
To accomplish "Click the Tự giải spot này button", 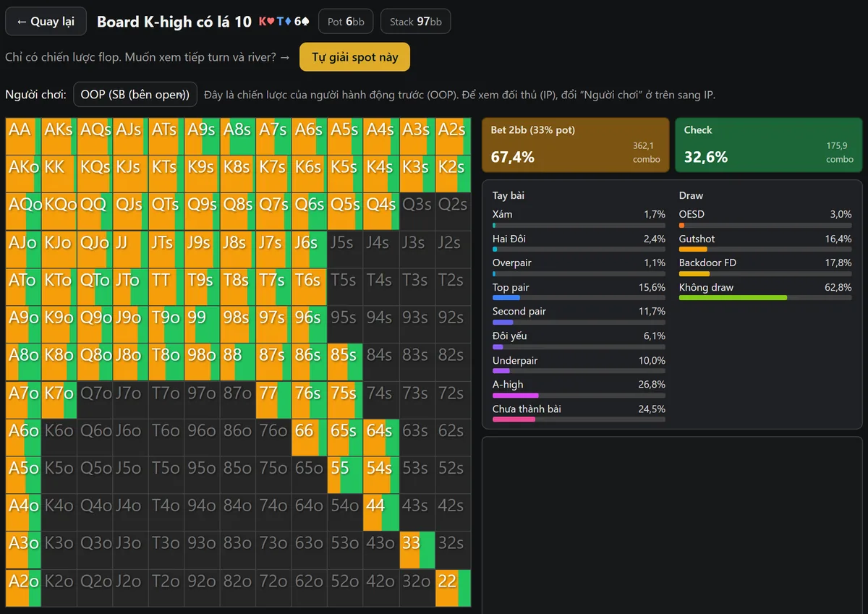I will point(354,57).
